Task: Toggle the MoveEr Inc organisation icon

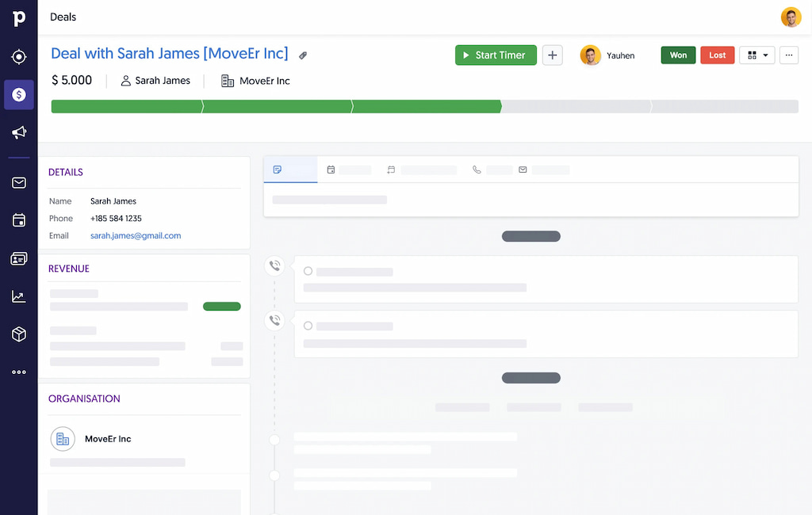Action: 63,438
